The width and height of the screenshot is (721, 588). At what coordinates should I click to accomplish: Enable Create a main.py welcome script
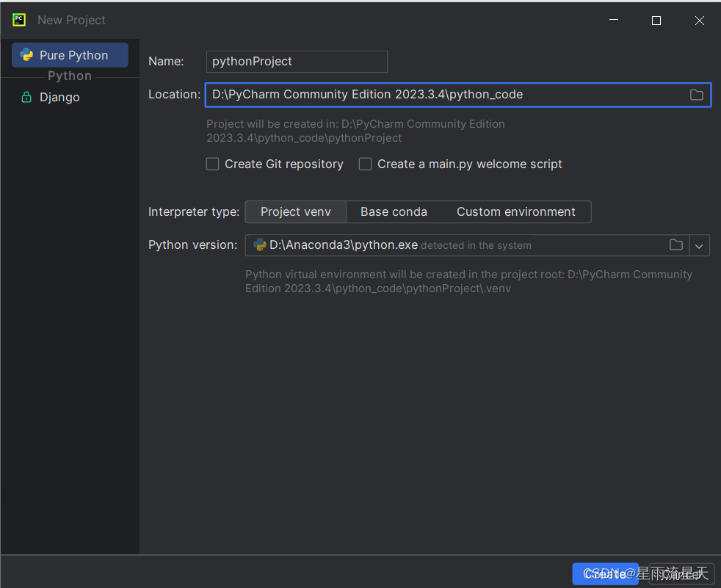(365, 164)
